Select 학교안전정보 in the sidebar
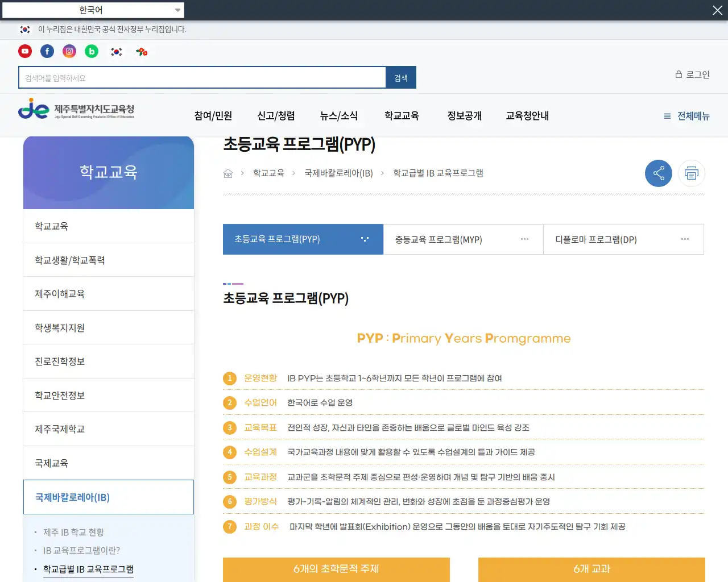Viewport: 728px width, 582px height. (x=109, y=395)
